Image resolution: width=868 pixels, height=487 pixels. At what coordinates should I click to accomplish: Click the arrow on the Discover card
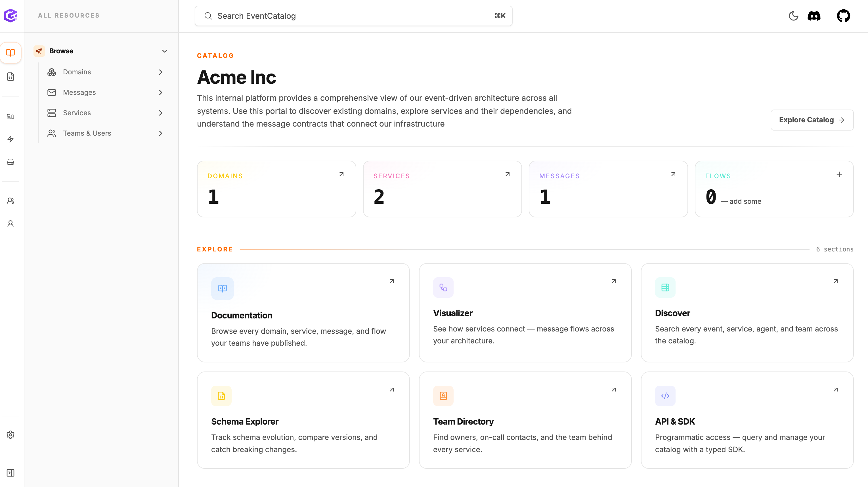coord(836,281)
